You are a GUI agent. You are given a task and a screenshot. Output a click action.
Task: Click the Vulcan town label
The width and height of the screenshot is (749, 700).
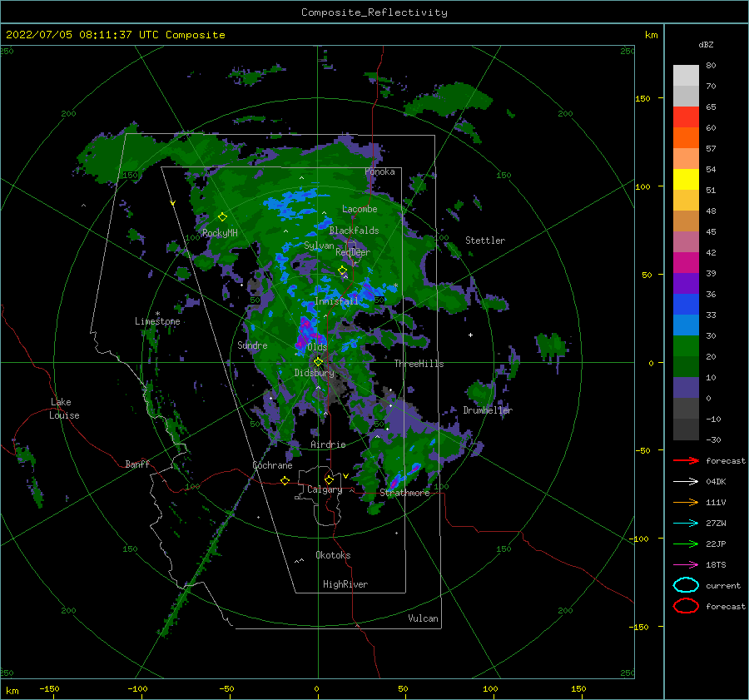[x=424, y=618]
